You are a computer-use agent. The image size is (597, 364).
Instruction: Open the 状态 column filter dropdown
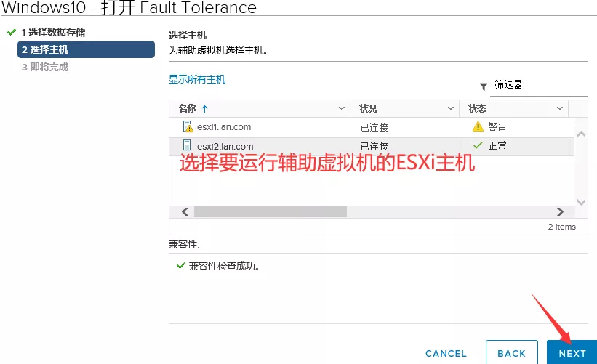click(559, 109)
